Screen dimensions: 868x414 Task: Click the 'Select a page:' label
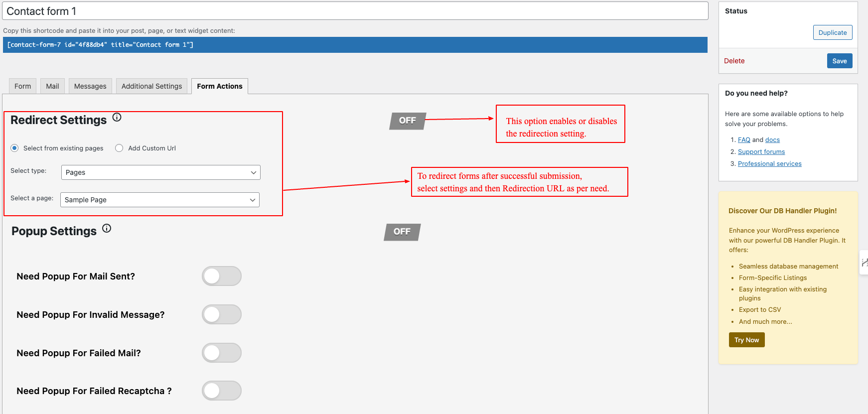tap(32, 198)
